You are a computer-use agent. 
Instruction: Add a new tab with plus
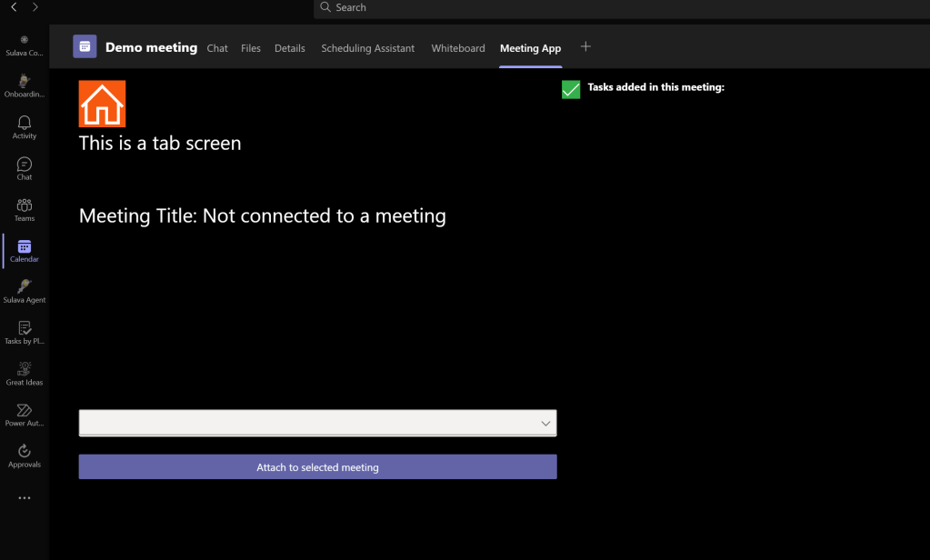click(x=585, y=46)
